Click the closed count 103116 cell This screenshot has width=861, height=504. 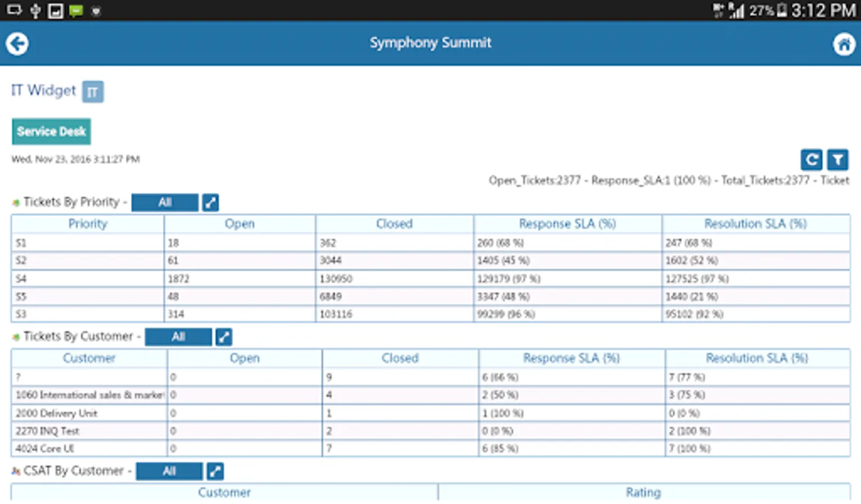pos(395,314)
